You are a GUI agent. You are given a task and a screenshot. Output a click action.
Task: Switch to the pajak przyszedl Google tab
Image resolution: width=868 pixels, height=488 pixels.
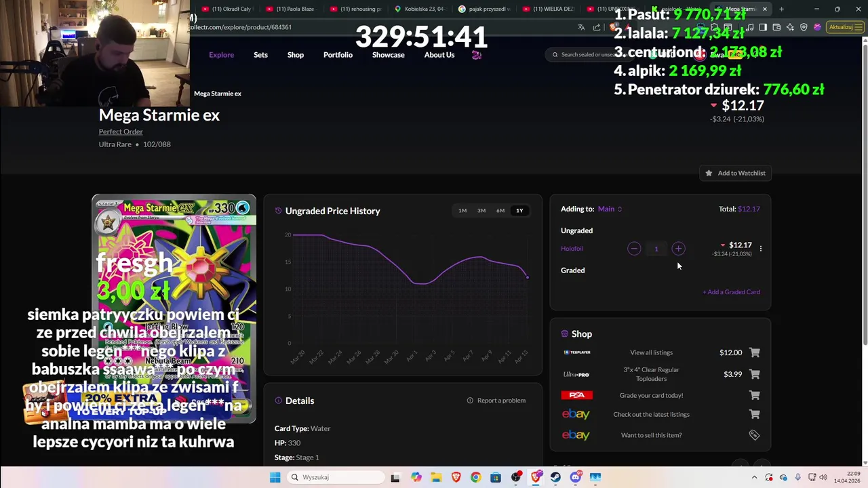point(485,9)
